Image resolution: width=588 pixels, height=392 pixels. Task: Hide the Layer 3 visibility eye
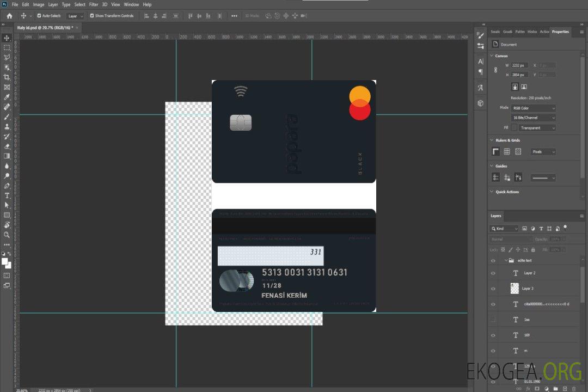coord(493,289)
